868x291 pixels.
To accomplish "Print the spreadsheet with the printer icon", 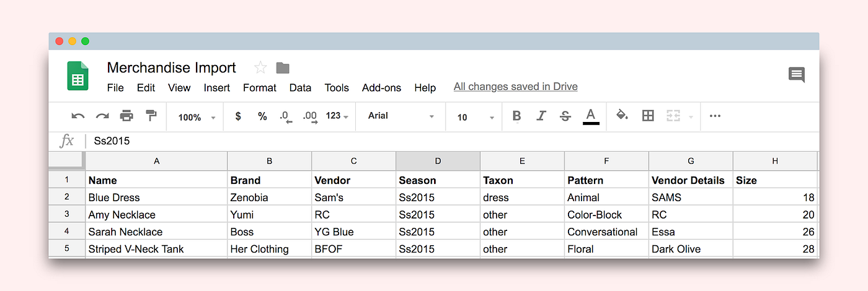I will click(x=126, y=116).
